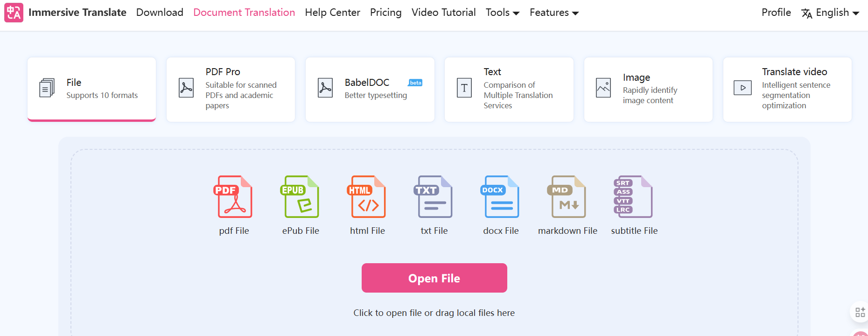This screenshot has height=336, width=868.
Task: Expand the Tools dropdown menu
Action: click(x=502, y=13)
